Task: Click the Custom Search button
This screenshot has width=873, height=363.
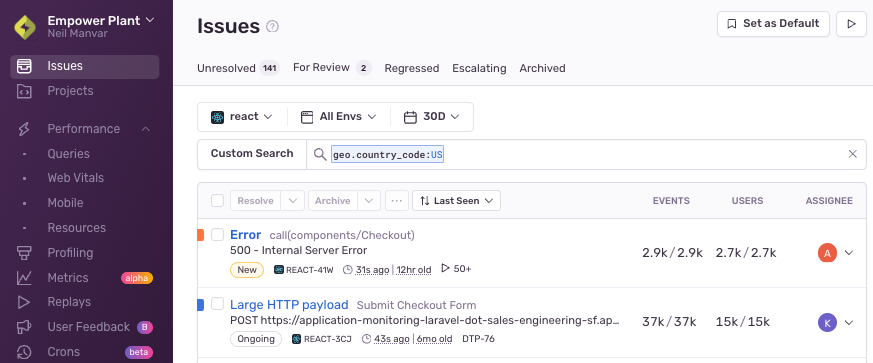Action: tap(252, 154)
